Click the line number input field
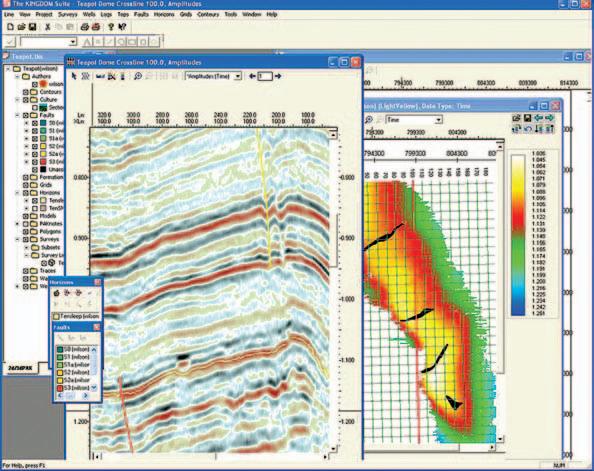594x471 pixels. pos(265,76)
